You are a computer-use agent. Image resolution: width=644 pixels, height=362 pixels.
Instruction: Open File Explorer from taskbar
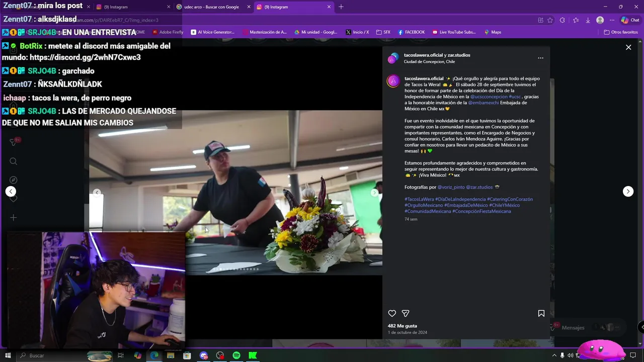coord(171,355)
